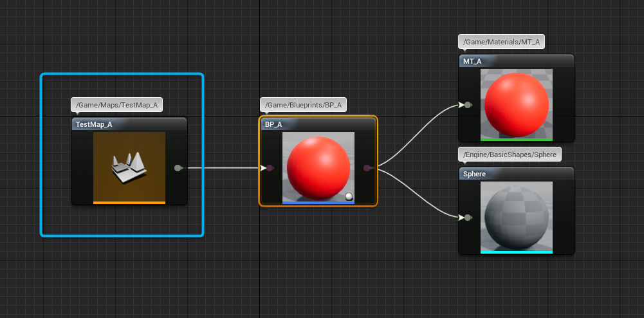Select the grey Sphere mesh thumbnail
This screenshot has height=318, width=644.
point(517,218)
